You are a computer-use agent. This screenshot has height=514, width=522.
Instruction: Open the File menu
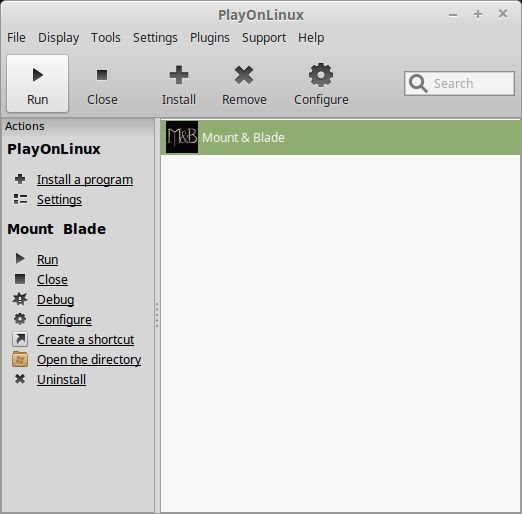click(16, 38)
